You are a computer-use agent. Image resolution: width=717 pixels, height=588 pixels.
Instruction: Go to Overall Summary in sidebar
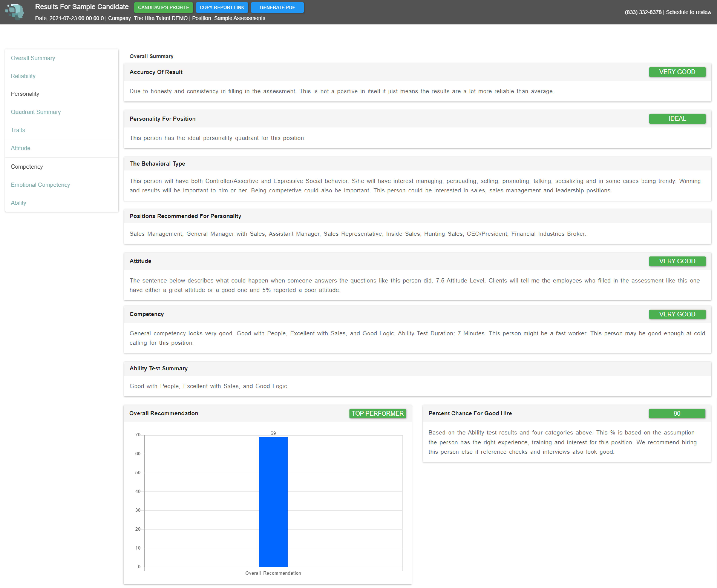click(33, 58)
